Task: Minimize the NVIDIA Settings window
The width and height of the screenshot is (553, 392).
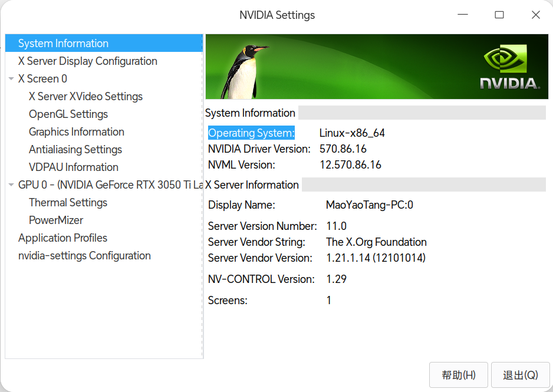Action: 463,15
